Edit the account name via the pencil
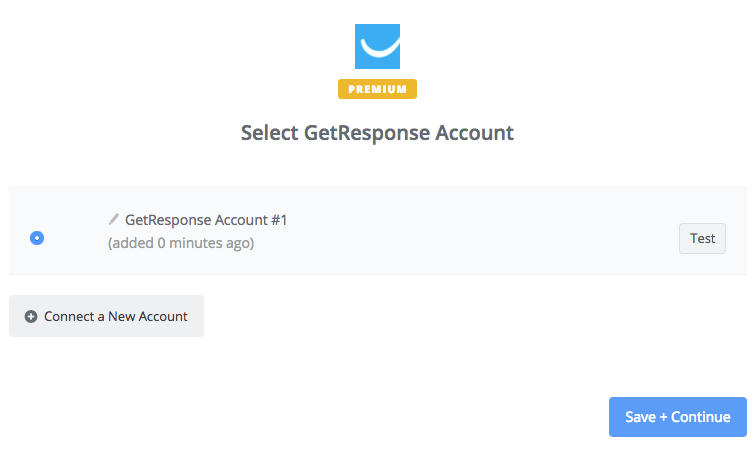Viewport: 755px width, 457px height. 114,219
